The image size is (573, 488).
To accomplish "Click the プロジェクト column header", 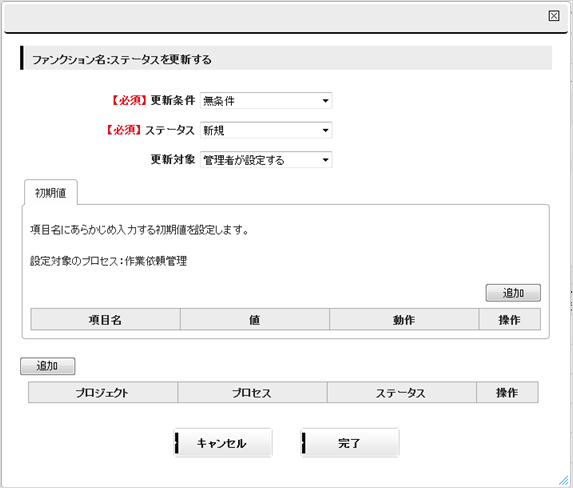I will point(103,393).
